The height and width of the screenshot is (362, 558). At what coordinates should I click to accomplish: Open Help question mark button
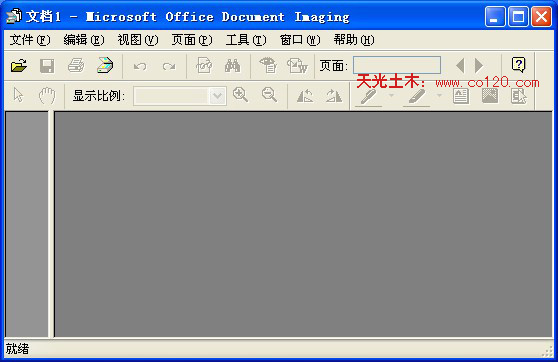518,65
